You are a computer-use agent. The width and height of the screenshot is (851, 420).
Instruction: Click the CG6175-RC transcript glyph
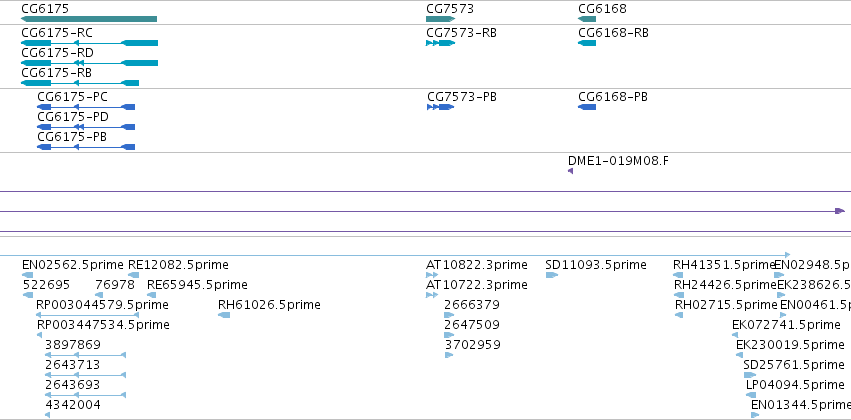tap(90, 43)
